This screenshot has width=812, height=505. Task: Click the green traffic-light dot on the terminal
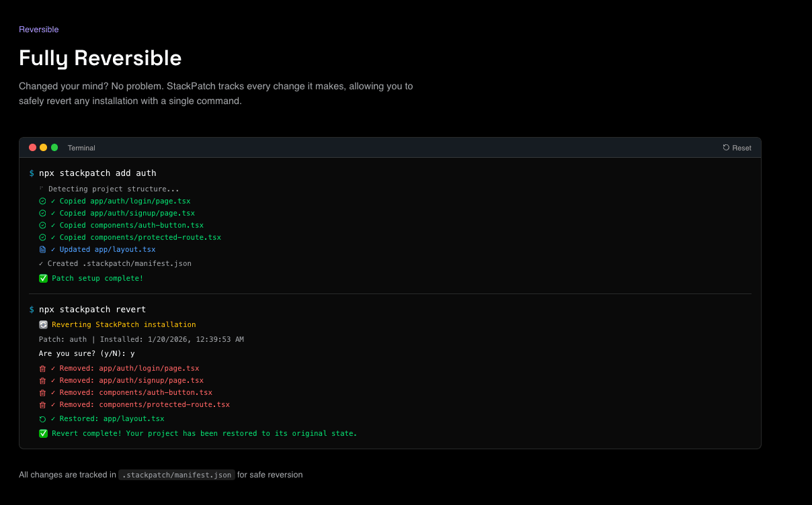(x=54, y=147)
